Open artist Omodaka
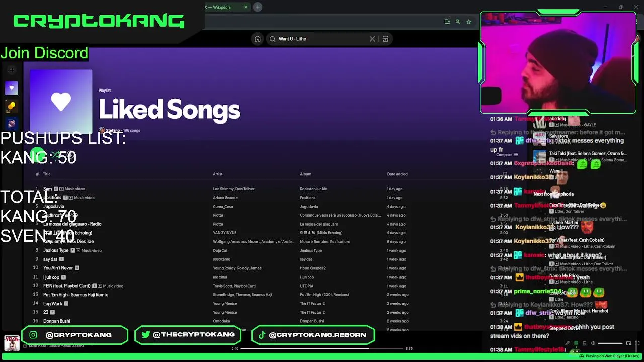The height and width of the screenshot is (362, 644). pyautogui.click(x=221, y=321)
